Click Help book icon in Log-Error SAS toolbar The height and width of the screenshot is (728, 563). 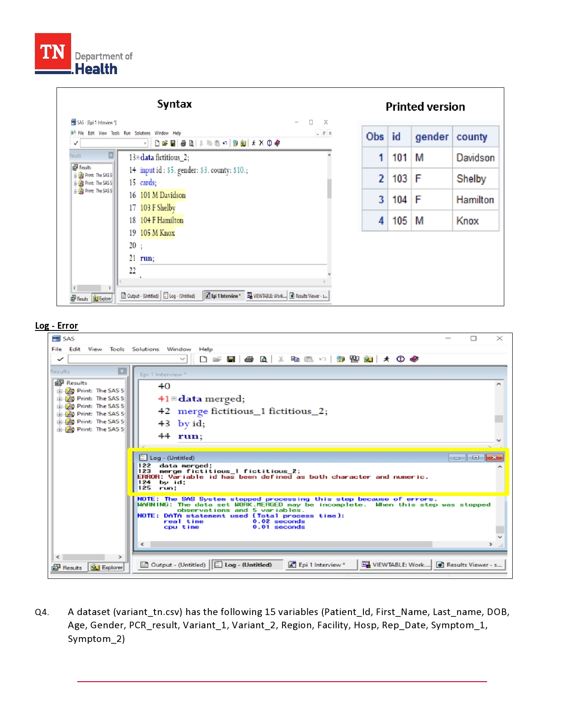(x=414, y=359)
